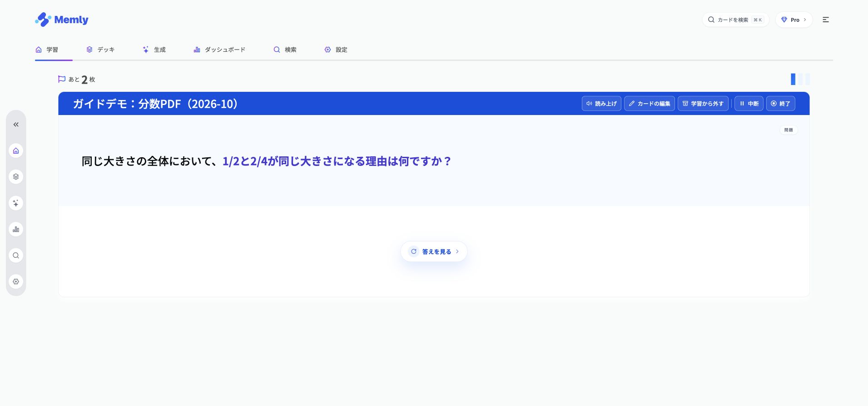Switch to the デッキ tab
Image resolution: width=868 pixels, height=406 pixels.
click(100, 50)
